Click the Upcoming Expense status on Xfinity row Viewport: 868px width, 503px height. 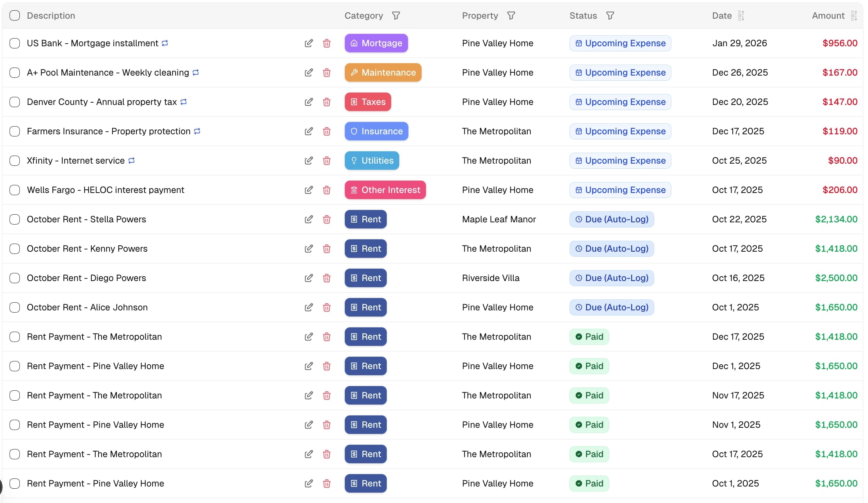620,161
